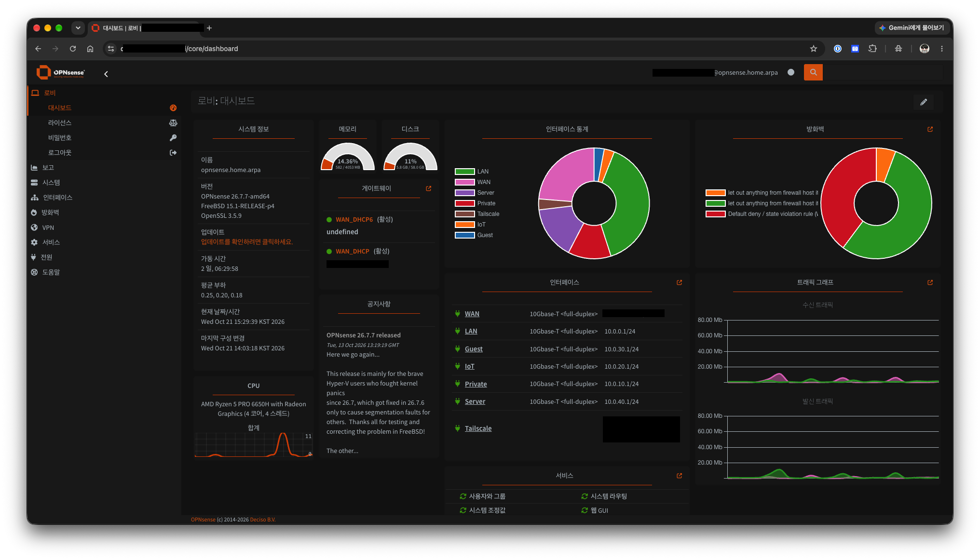The width and height of the screenshot is (980, 560).
Task: Open firewall widget external link icon
Action: (930, 129)
